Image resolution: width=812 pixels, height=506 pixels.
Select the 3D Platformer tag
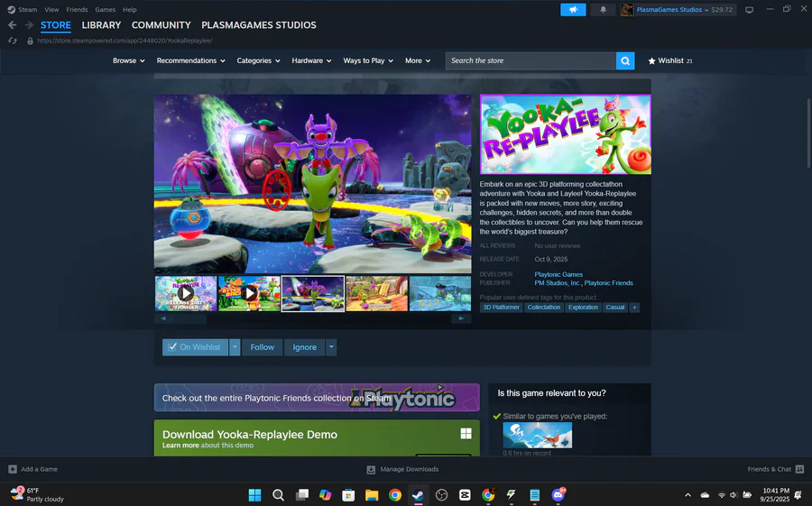501,308
